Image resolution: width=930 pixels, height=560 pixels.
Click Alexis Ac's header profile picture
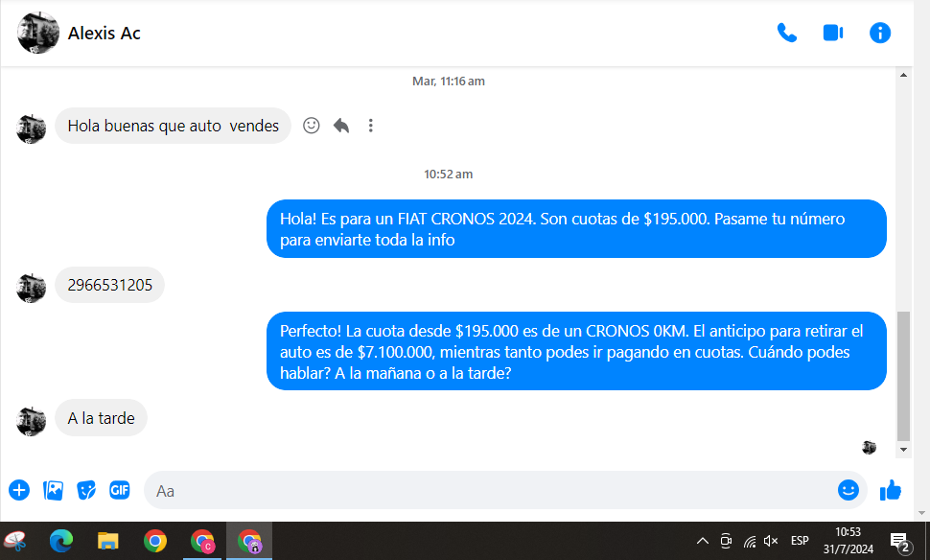[x=38, y=34]
